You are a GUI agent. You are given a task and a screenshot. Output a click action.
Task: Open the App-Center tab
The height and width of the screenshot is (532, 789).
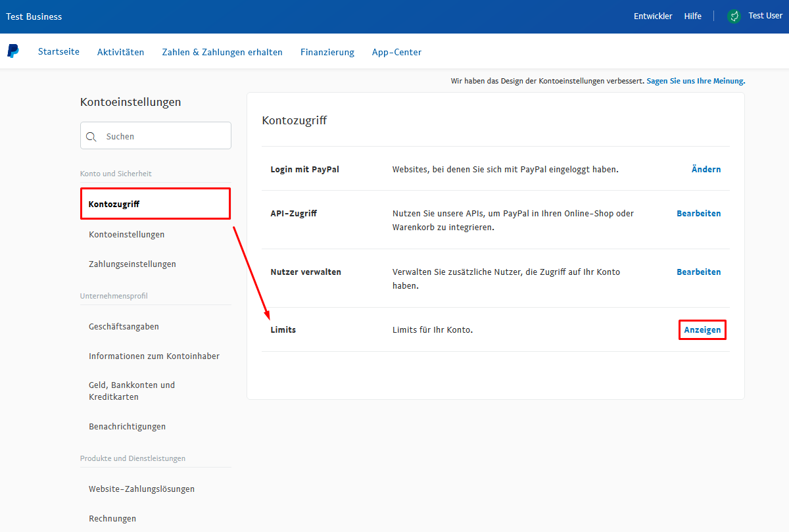pyautogui.click(x=397, y=52)
